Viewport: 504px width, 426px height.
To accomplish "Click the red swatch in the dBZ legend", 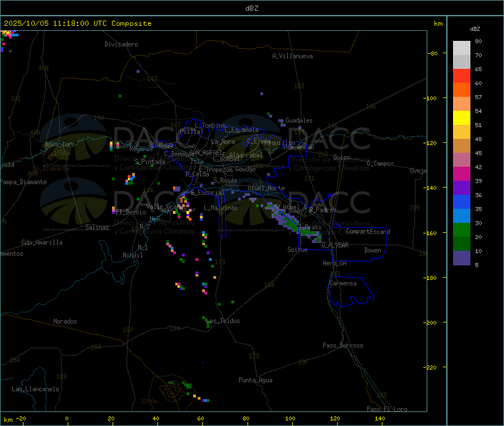I will pos(461,76).
